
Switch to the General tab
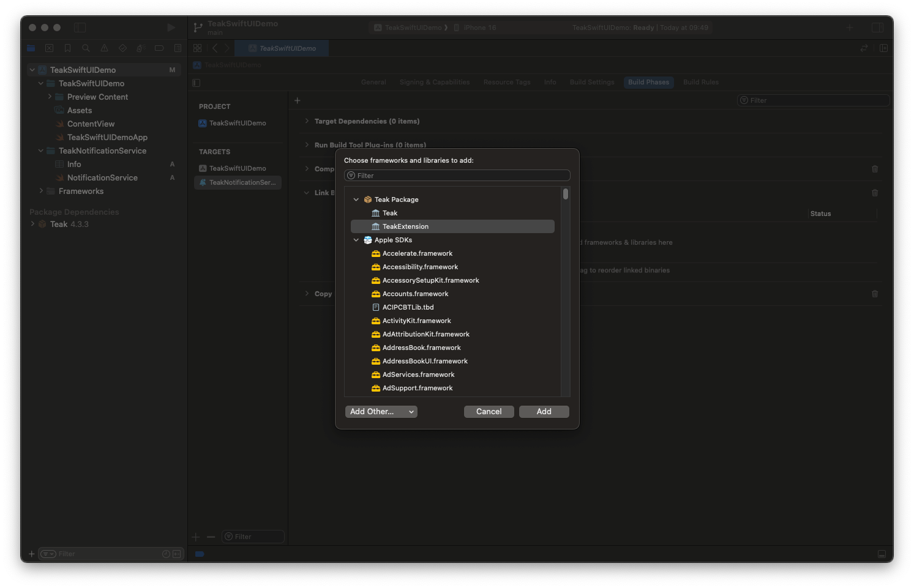click(373, 83)
